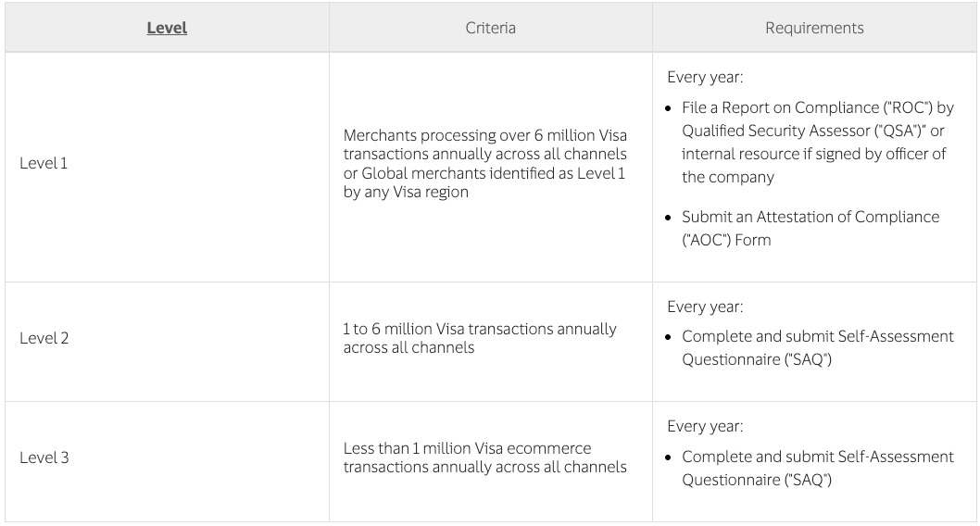980x526 pixels.
Task: Click the SAQ requirement in Level 2 row
Action: click(x=818, y=348)
